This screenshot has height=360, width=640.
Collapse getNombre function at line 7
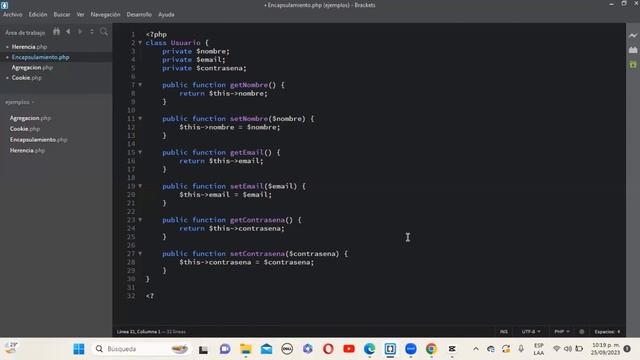pos(140,84)
